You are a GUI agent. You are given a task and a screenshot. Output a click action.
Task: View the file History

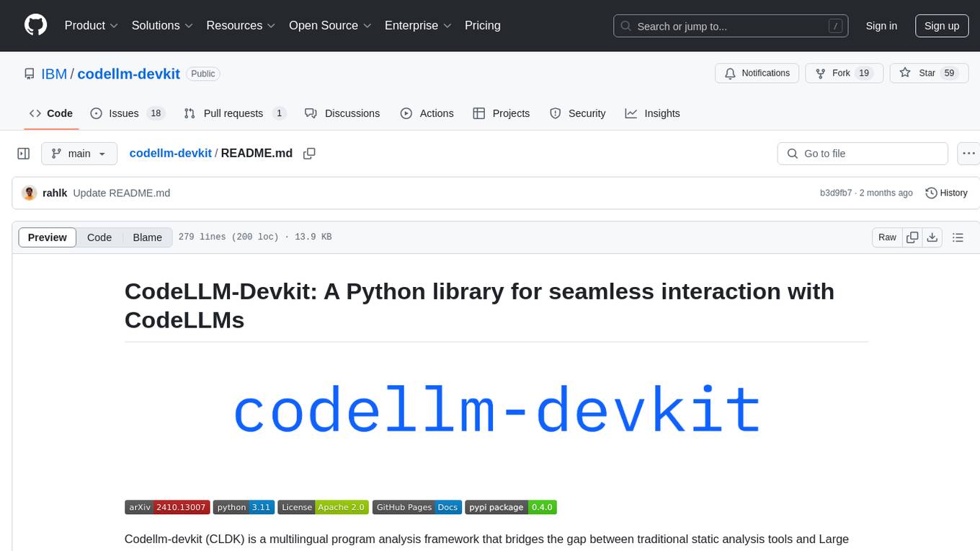coord(946,193)
